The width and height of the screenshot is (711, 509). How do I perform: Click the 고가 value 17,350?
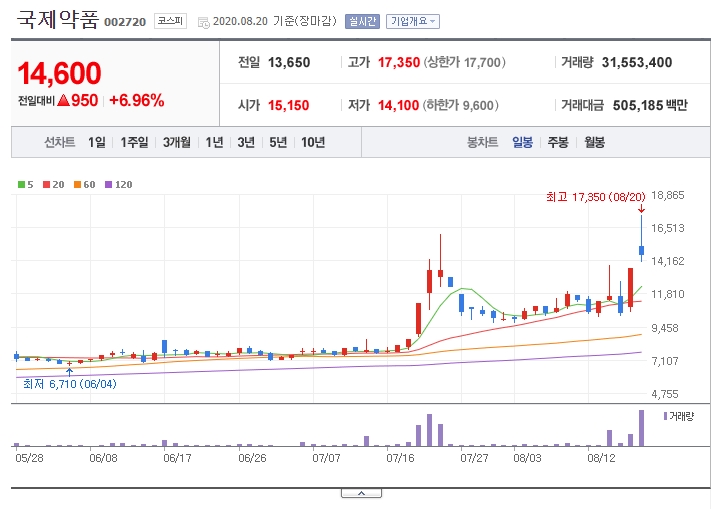pos(399,63)
